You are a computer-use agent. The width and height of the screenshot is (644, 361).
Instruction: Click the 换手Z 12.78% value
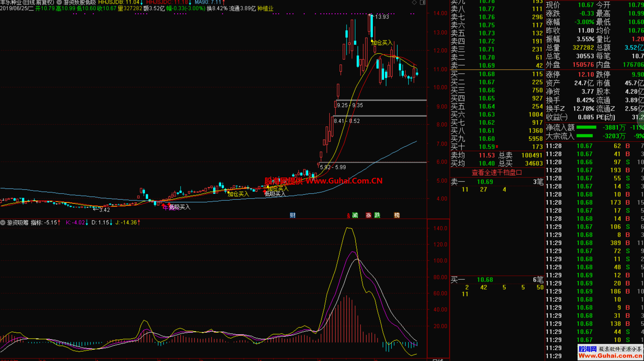[583, 109]
